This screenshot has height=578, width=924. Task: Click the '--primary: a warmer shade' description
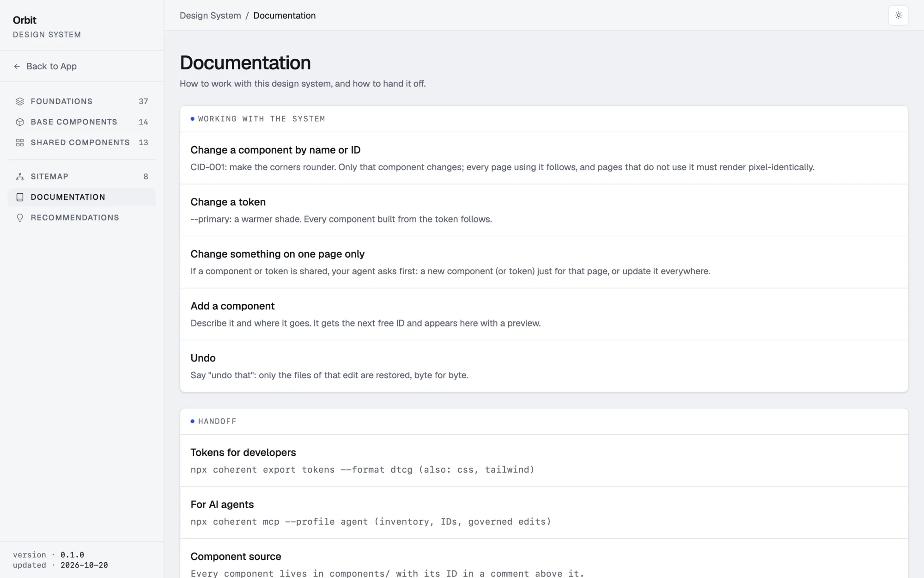341,219
